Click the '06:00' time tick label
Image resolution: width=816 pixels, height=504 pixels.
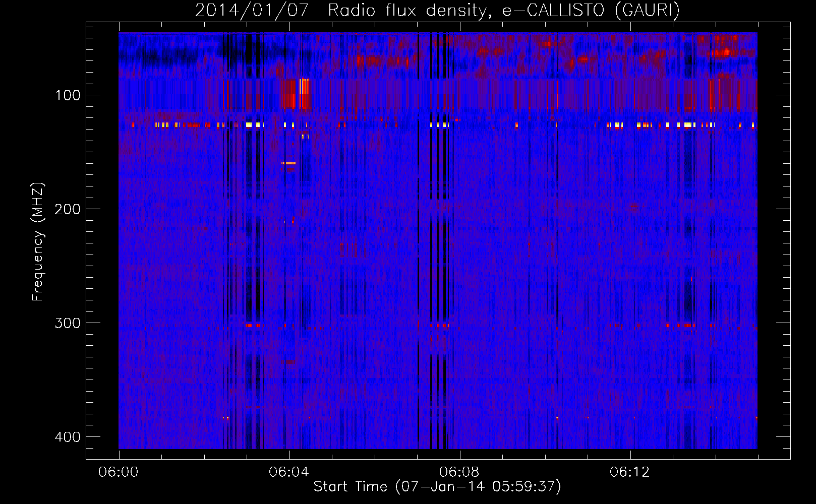[119, 472]
